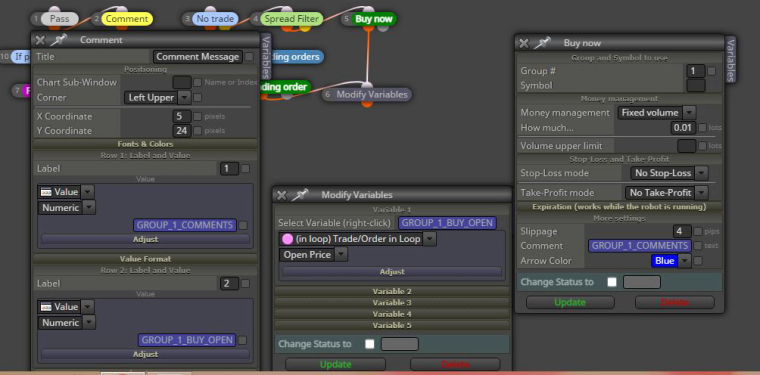The height and width of the screenshot is (375, 760).
Task: Expand Variable 3 section
Action: point(392,302)
